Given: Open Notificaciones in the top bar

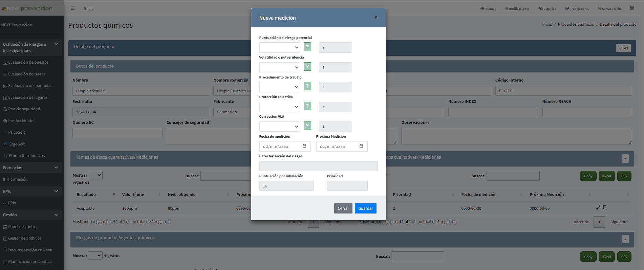Looking at the screenshot, I should tap(517, 8).
